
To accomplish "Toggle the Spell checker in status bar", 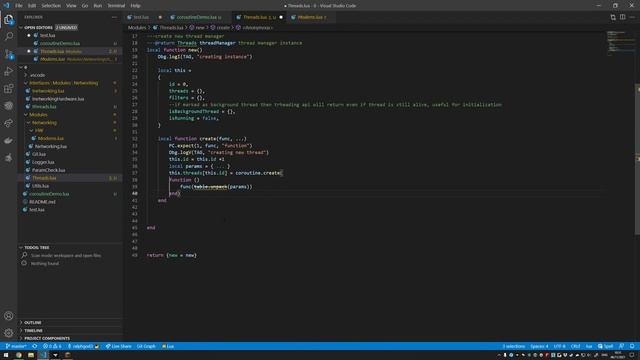I will pyautogui.click(x=606, y=346).
